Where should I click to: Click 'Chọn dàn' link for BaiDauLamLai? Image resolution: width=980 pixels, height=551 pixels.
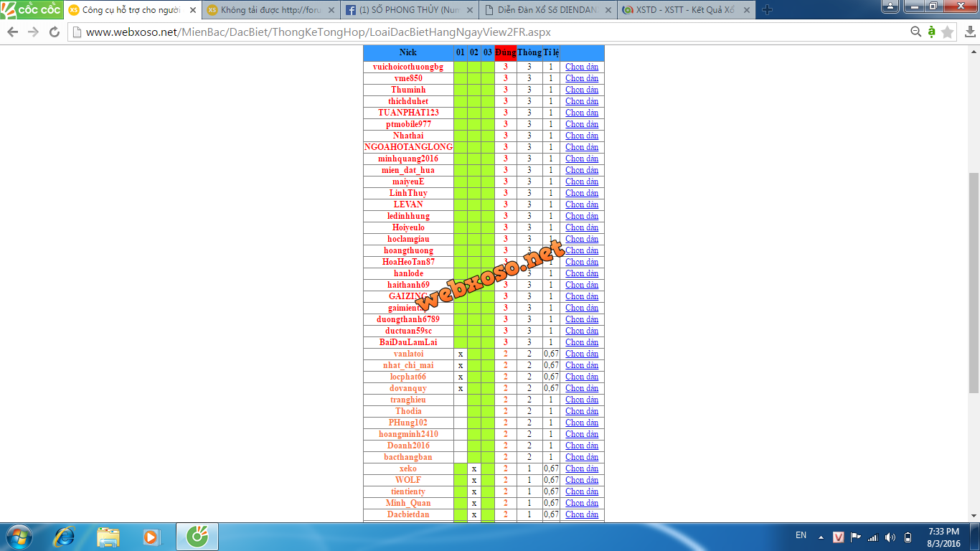pos(582,342)
